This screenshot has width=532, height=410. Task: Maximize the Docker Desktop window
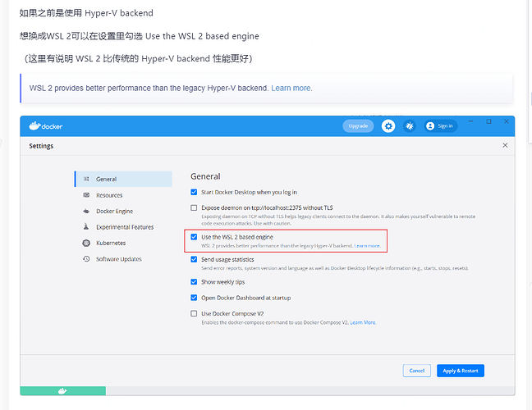(x=488, y=121)
